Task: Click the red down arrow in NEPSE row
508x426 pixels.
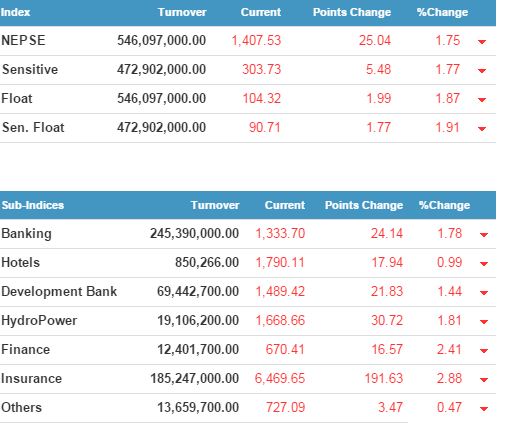Action: [x=482, y=42]
